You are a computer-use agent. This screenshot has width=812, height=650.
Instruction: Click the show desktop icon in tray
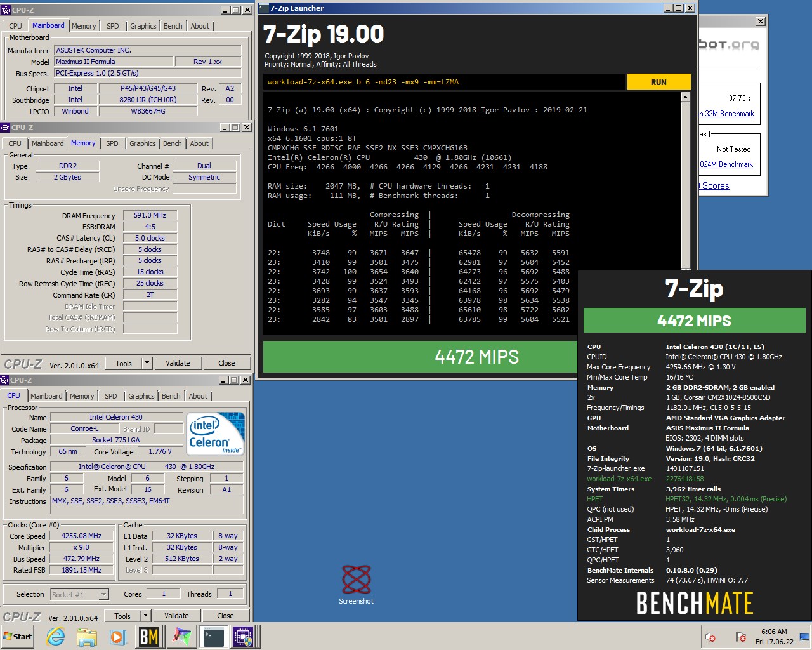(x=805, y=637)
